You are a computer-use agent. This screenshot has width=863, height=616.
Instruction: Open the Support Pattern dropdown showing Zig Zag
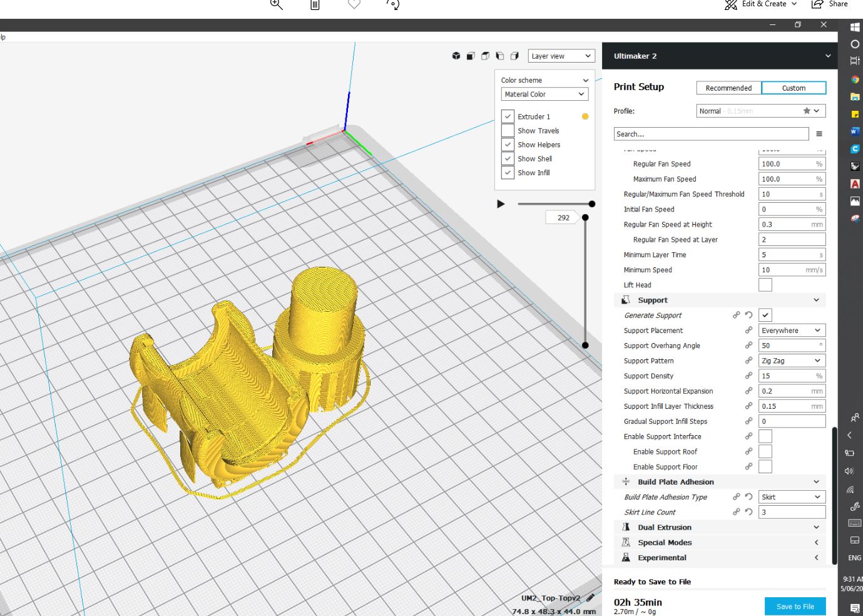(x=792, y=361)
